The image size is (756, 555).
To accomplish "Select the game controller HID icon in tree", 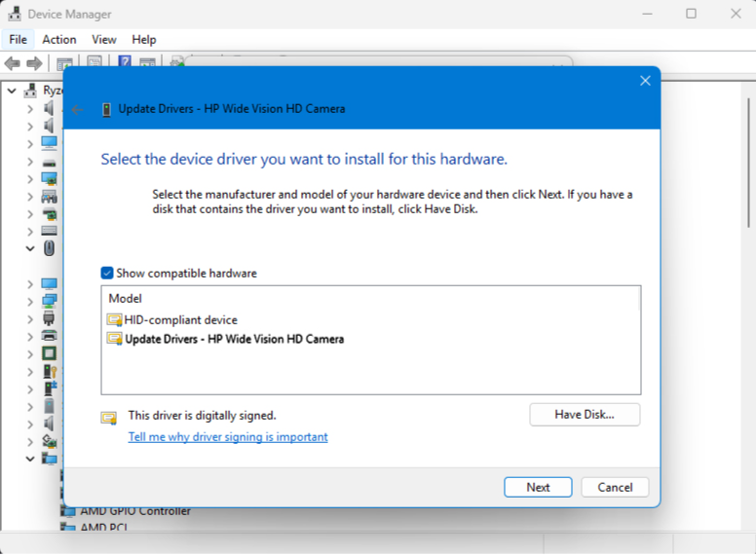I will (x=49, y=197).
